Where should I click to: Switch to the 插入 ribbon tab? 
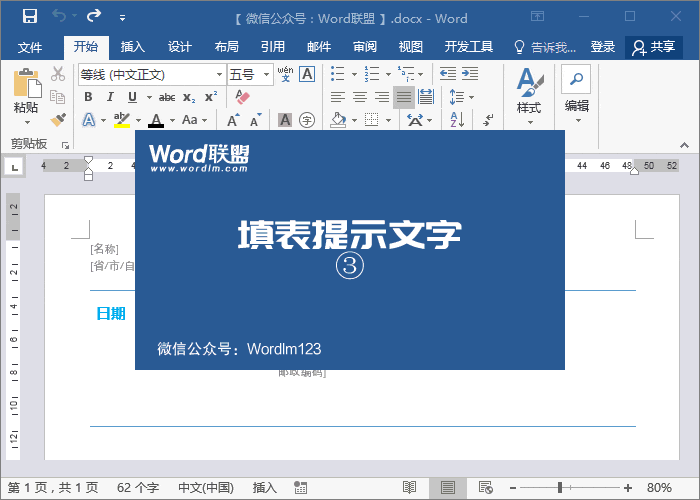pos(133,47)
